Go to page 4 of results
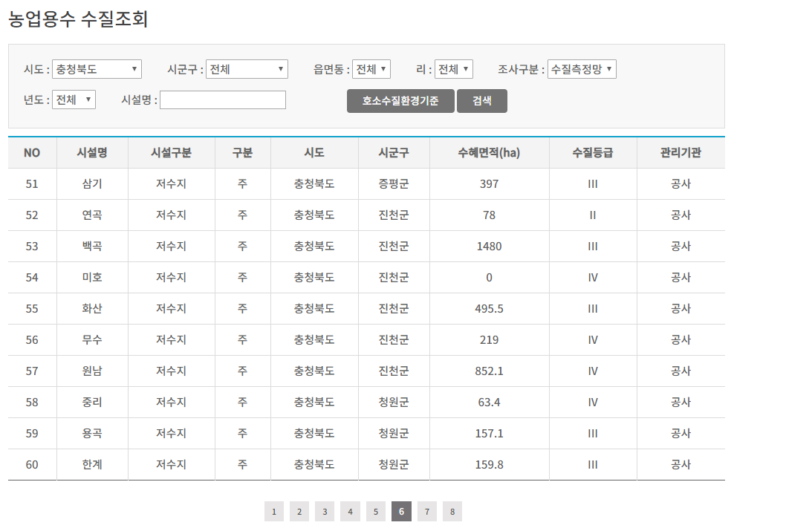This screenshot has width=812, height=531. pos(350,512)
